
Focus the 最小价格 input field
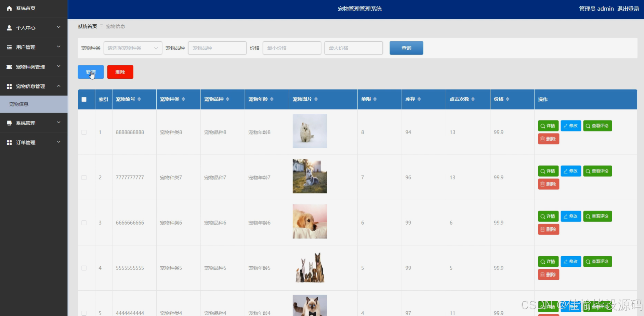(292, 48)
